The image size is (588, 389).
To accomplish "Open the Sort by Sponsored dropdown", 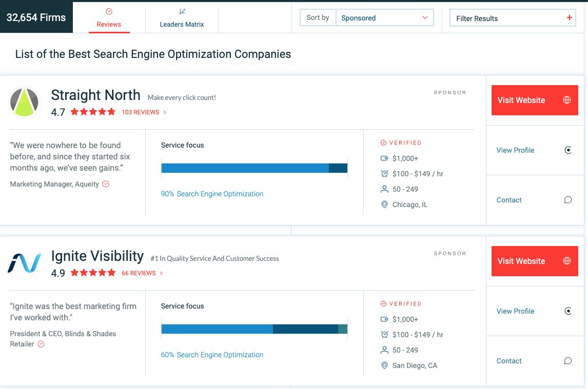I will pyautogui.click(x=384, y=17).
